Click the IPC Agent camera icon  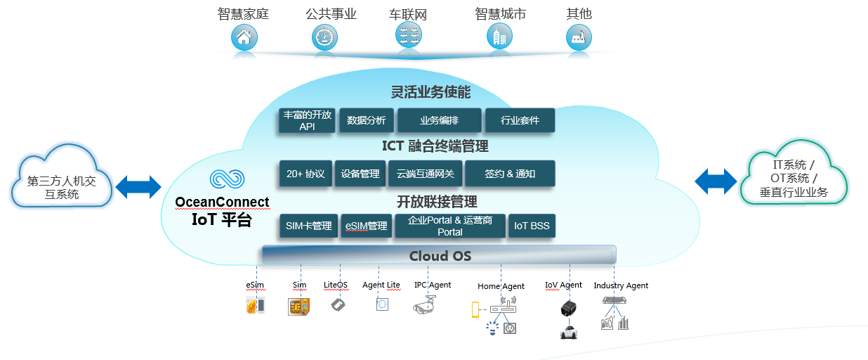pyautogui.click(x=424, y=304)
